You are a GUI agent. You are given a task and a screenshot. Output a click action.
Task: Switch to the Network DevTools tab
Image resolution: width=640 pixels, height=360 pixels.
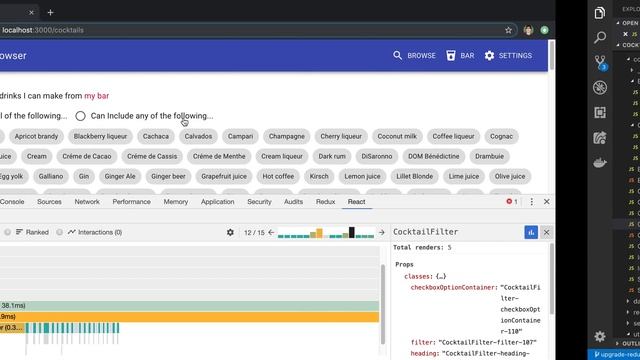87,202
